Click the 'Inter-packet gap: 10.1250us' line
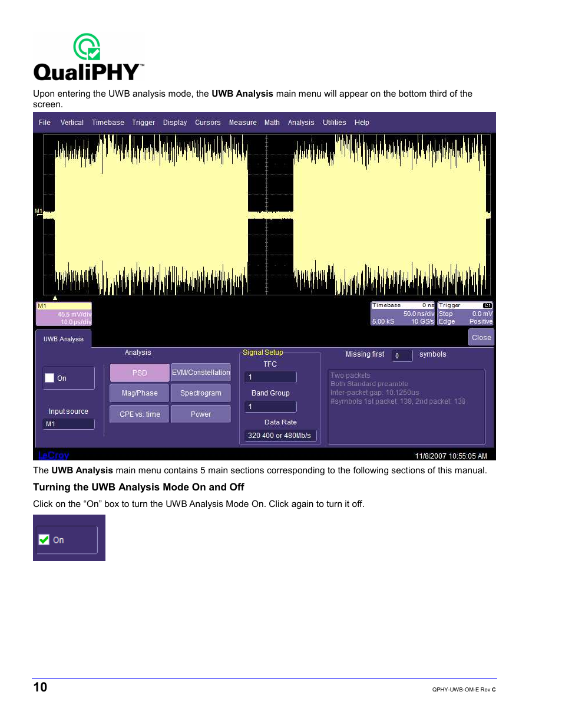The height and width of the screenshot is (728, 562). tap(375, 393)
